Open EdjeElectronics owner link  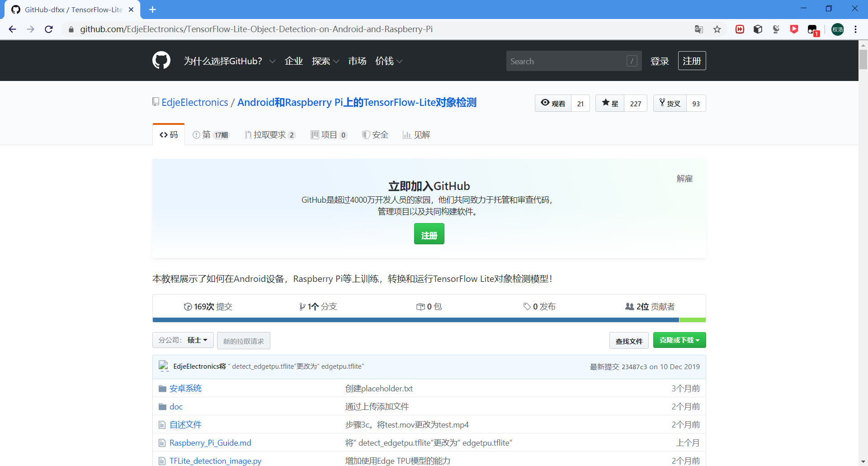195,102
